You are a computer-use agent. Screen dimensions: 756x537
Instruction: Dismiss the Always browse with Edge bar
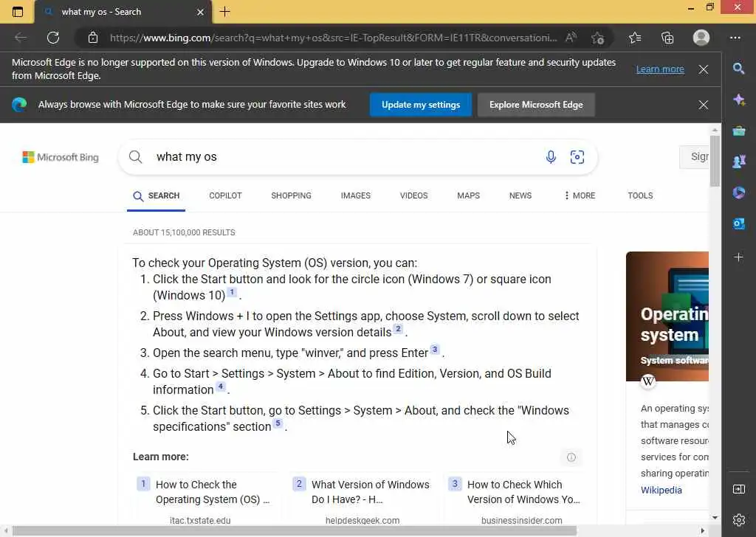(x=704, y=105)
